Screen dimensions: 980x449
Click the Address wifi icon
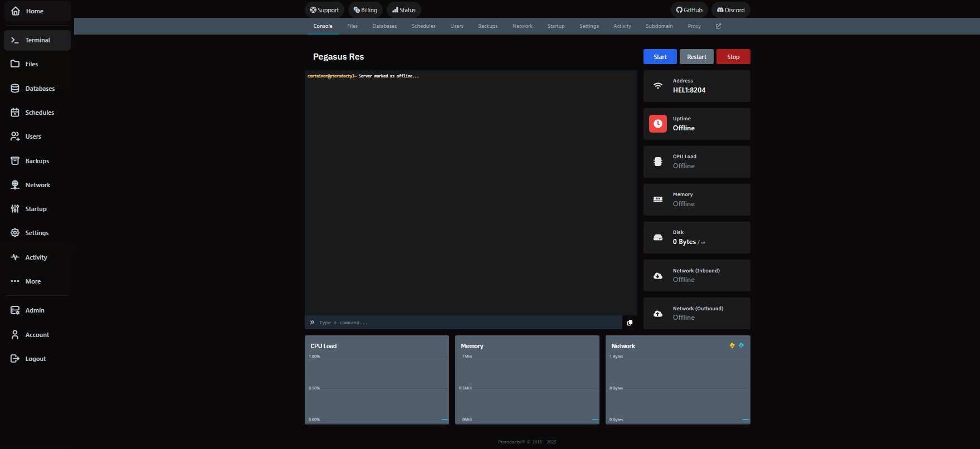tap(658, 86)
